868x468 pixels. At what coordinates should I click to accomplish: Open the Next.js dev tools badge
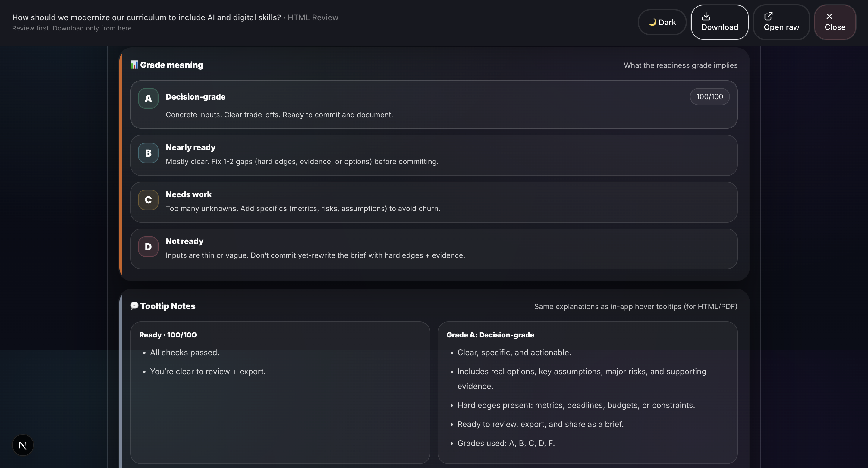23,445
